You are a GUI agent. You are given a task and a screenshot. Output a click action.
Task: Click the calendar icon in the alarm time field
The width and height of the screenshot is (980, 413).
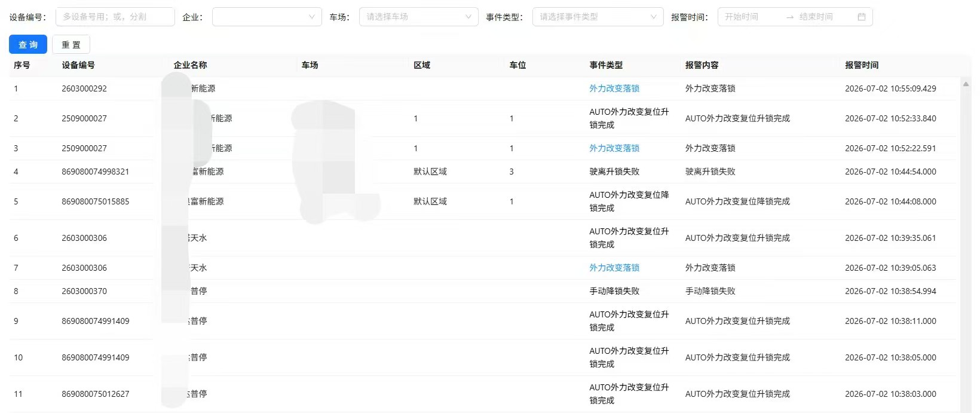click(861, 17)
